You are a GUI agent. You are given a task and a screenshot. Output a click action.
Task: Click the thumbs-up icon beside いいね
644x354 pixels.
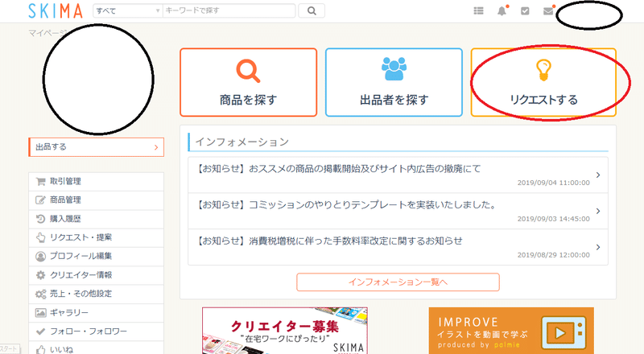pyautogui.click(x=40, y=349)
